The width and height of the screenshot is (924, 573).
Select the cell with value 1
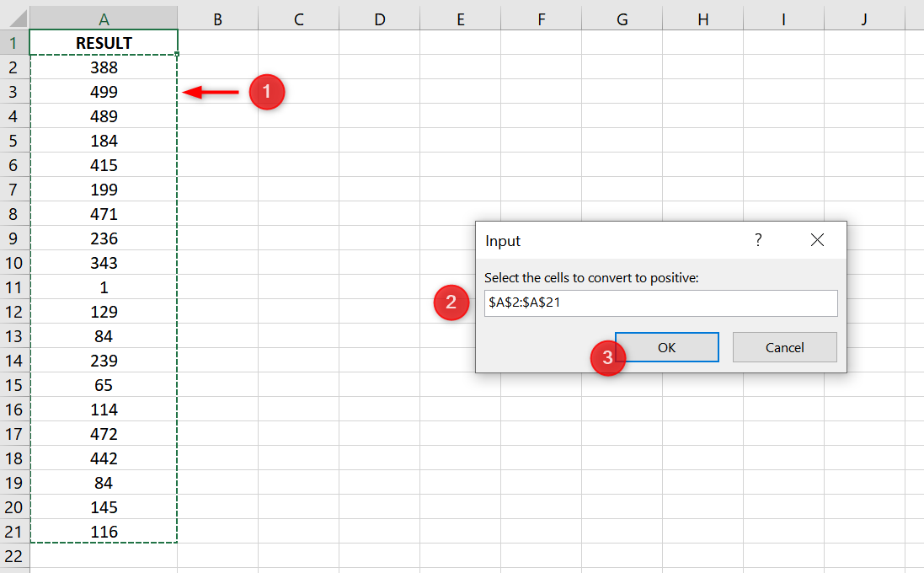coord(103,287)
